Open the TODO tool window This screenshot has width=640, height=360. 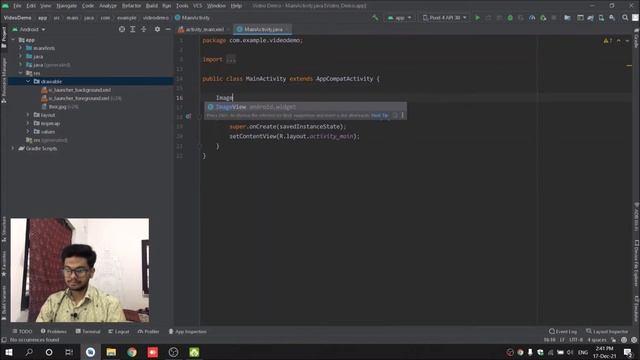[22, 331]
